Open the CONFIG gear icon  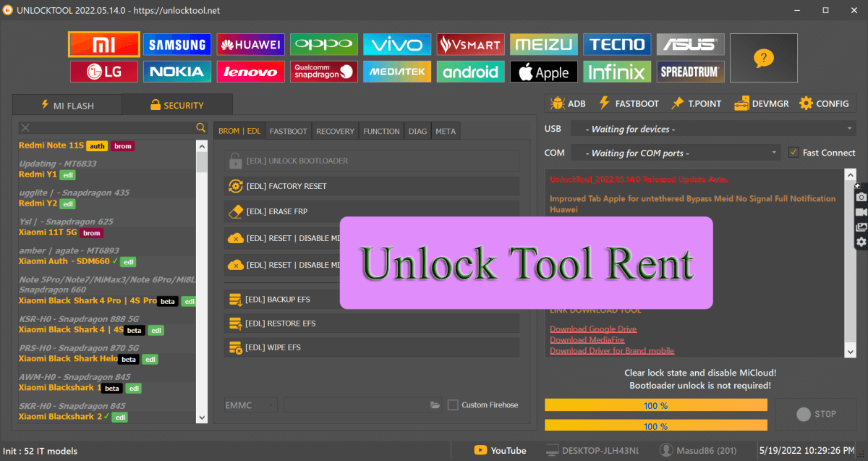click(807, 103)
